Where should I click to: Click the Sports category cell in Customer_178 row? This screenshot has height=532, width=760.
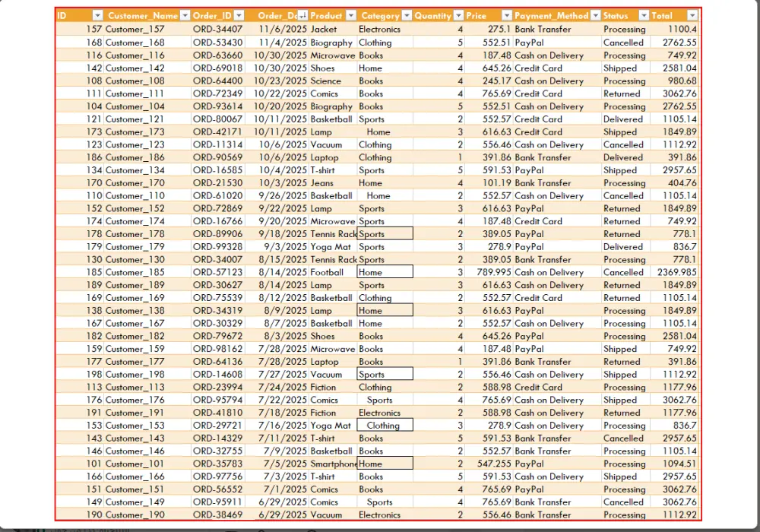click(385, 234)
